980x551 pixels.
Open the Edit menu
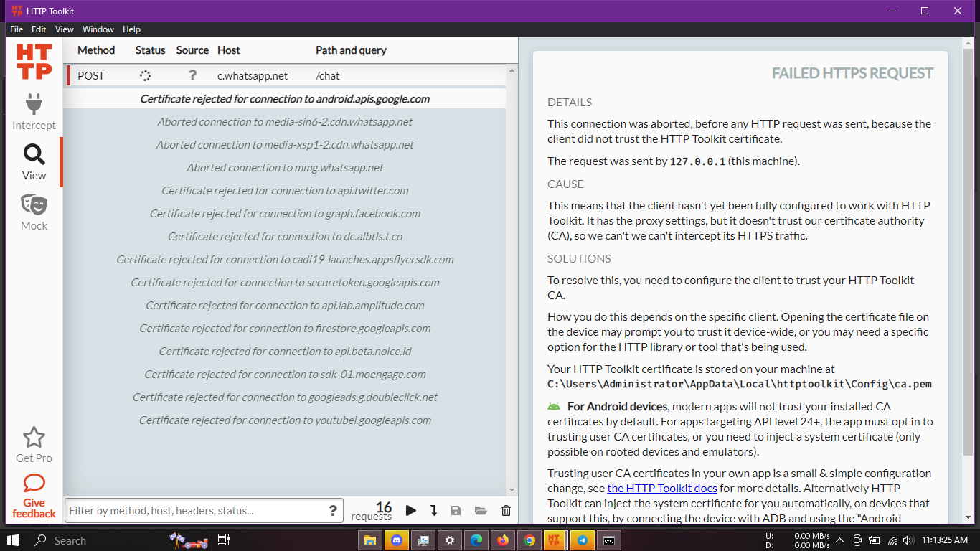[39, 29]
